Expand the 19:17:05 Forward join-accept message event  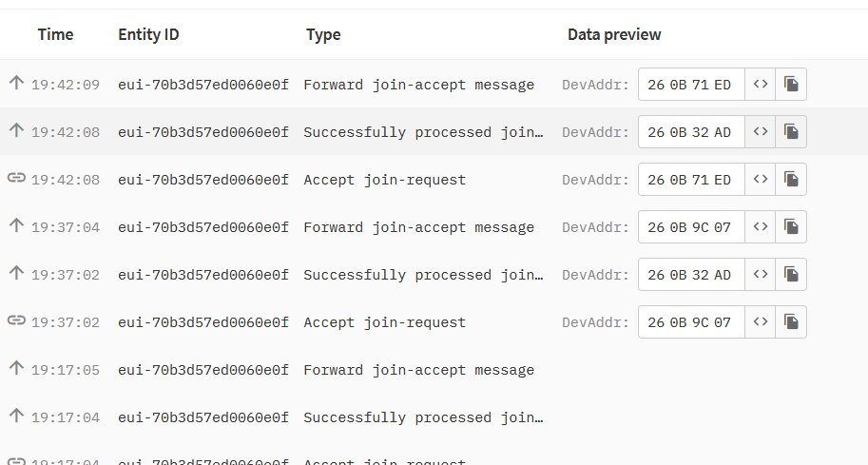click(x=434, y=370)
